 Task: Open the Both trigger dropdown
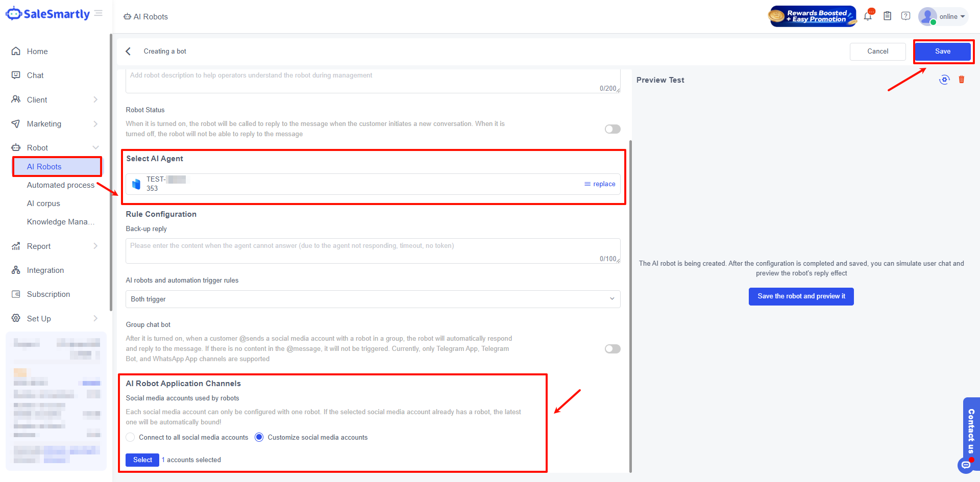373,299
